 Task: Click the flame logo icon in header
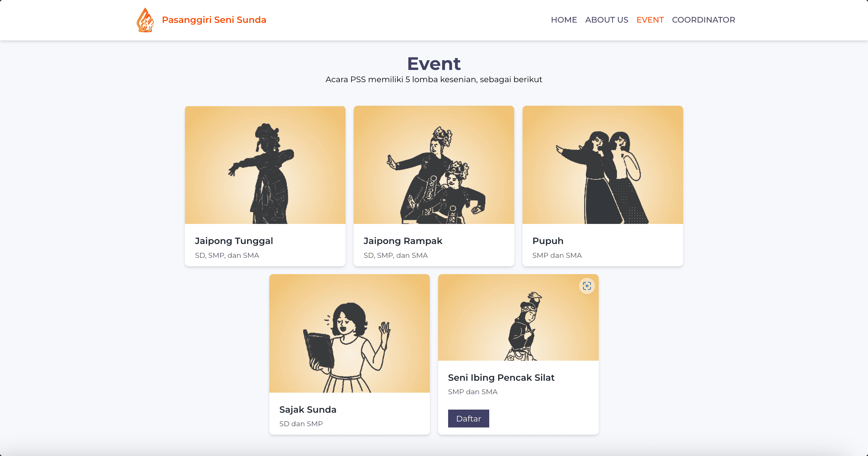pos(145,20)
